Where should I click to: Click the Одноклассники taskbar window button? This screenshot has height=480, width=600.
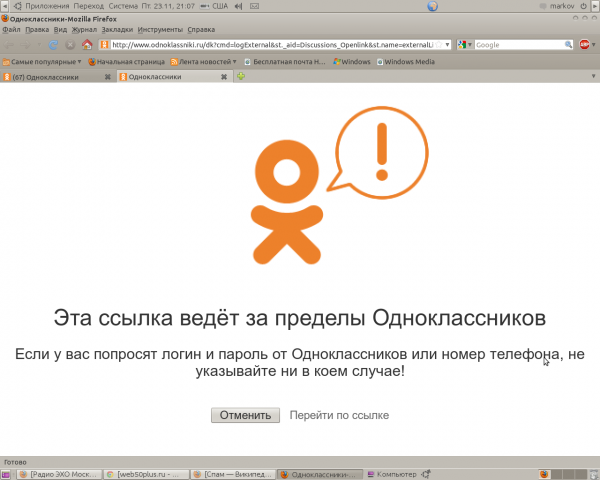[320, 475]
